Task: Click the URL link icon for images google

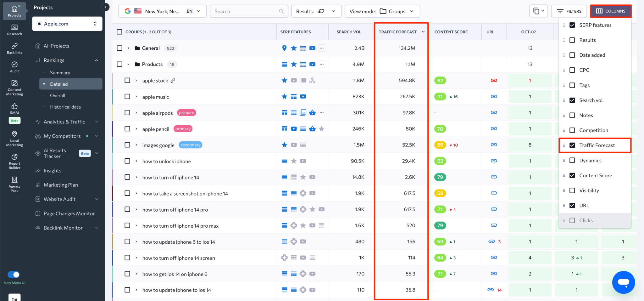Action: tap(494, 145)
